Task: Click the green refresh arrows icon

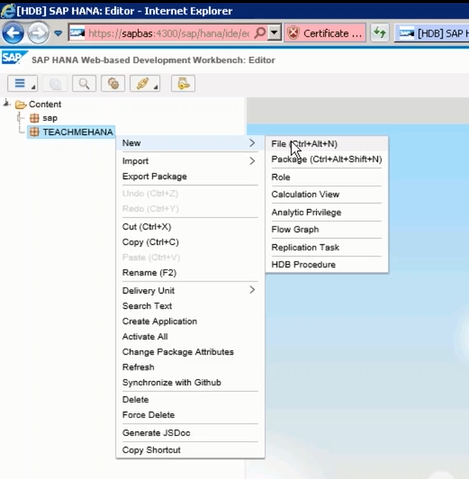Action: point(380,33)
